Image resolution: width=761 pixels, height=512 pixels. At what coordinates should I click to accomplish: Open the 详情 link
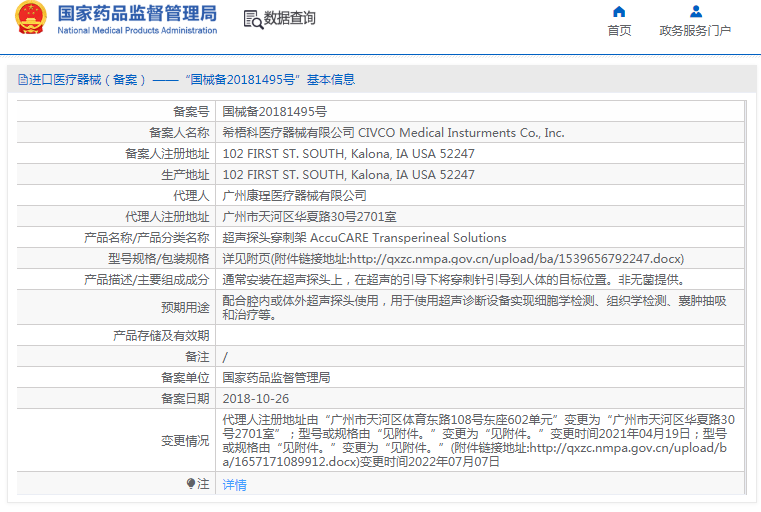tap(234, 484)
